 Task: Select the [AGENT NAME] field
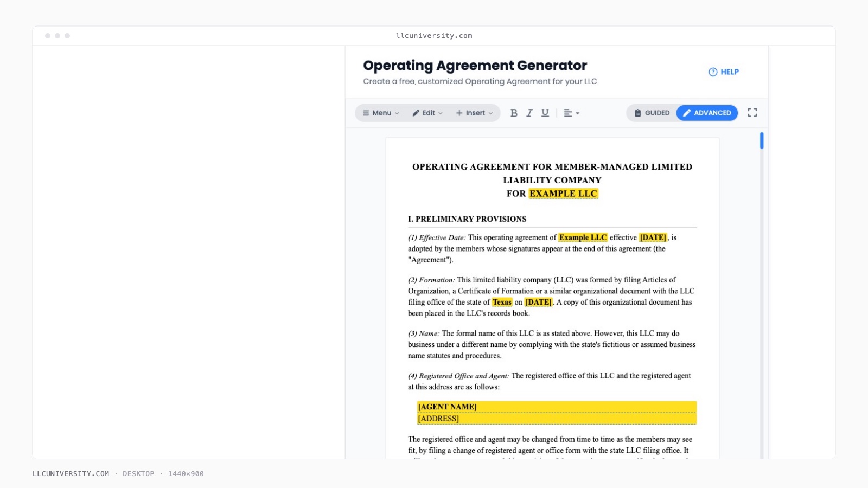coord(557,407)
